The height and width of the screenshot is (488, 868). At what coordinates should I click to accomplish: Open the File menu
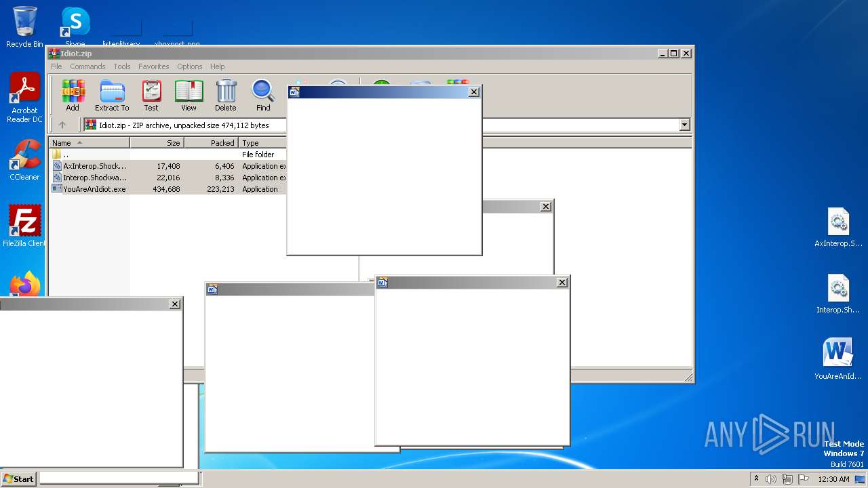(56, 66)
